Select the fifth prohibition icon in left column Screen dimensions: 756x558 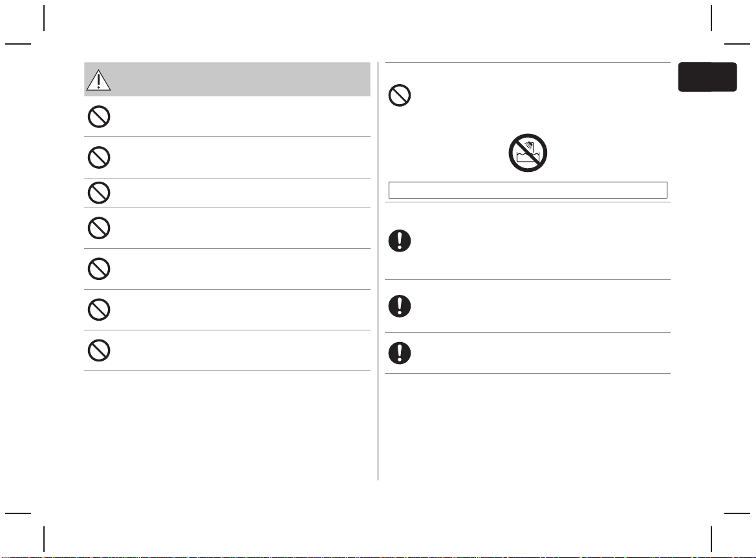tap(99, 269)
